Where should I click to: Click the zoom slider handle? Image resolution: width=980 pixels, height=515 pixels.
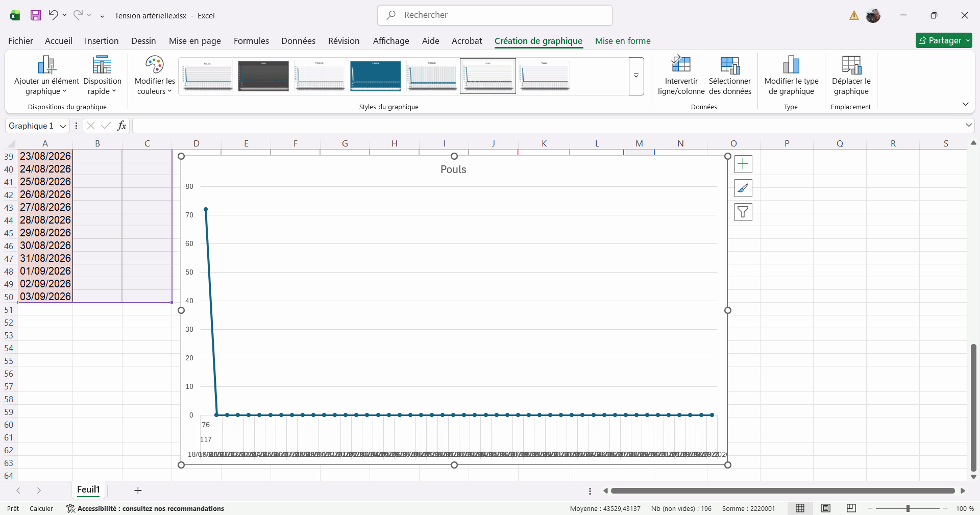(x=908, y=508)
